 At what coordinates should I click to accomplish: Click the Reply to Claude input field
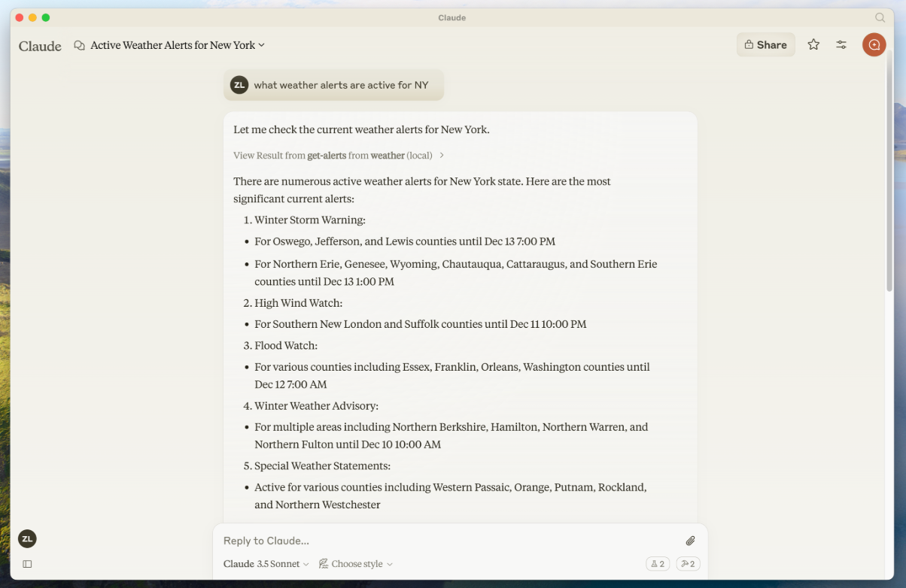coord(448,541)
